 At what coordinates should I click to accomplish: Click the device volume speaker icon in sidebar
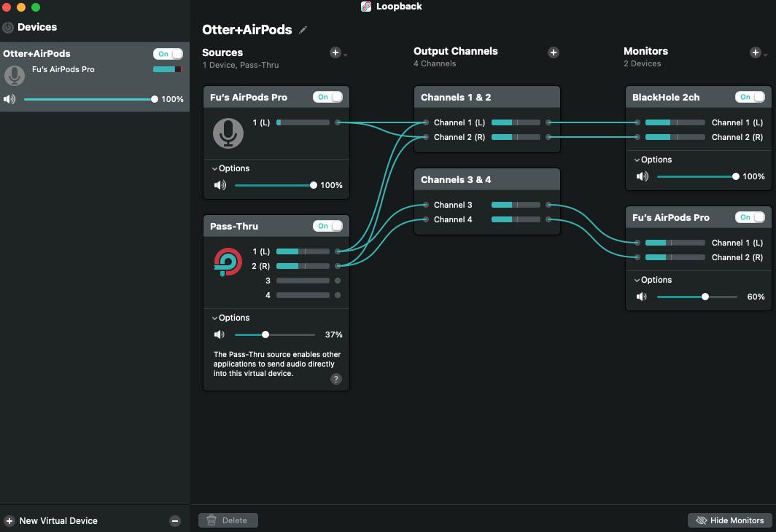[9, 99]
